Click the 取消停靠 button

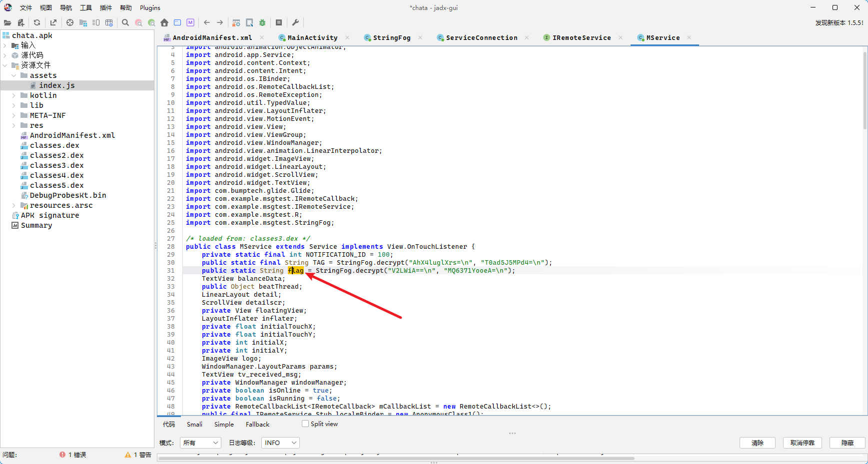(802, 443)
